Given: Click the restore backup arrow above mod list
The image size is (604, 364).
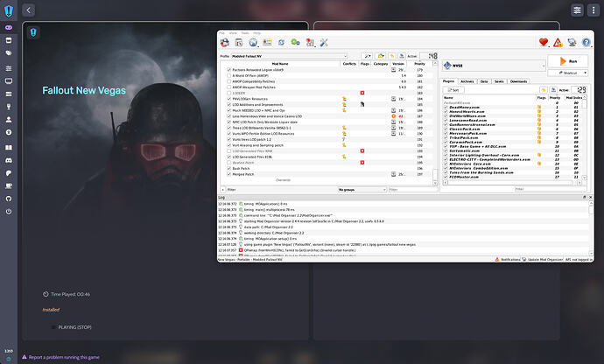Looking at the screenshot, I should click(x=392, y=56).
